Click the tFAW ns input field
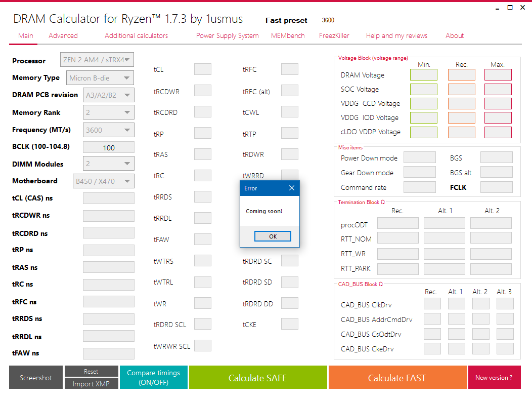Image resolution: width=532 pixels, height=400 pixels. [x=109, y=353]
